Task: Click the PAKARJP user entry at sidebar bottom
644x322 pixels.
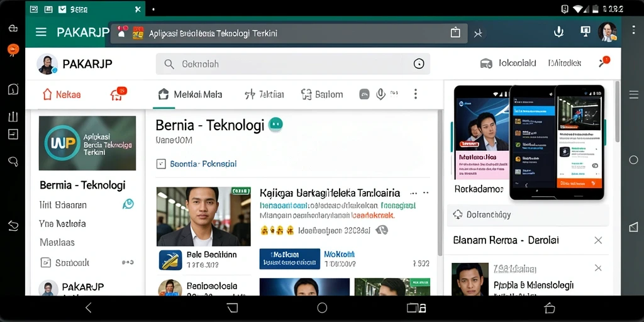Action: tap(72, 288)
